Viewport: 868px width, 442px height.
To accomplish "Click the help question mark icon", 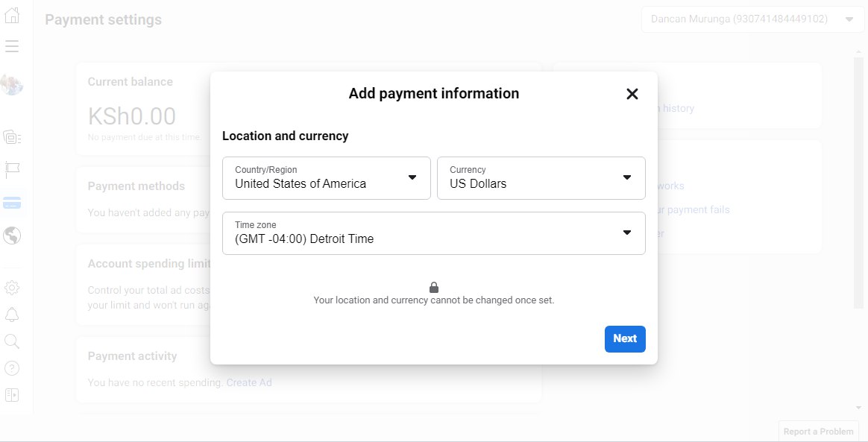I will point(12,367).
